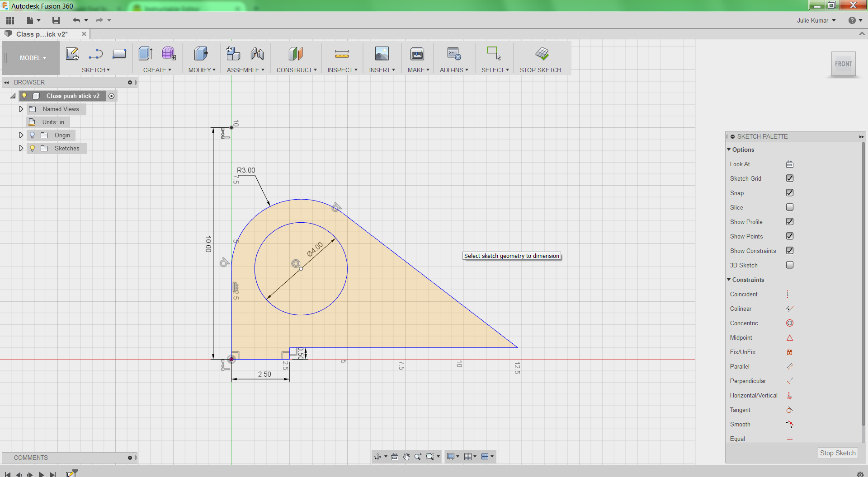Open the data panel grid icon
This screenshot has width=868, height=477.
click(10, 20)
